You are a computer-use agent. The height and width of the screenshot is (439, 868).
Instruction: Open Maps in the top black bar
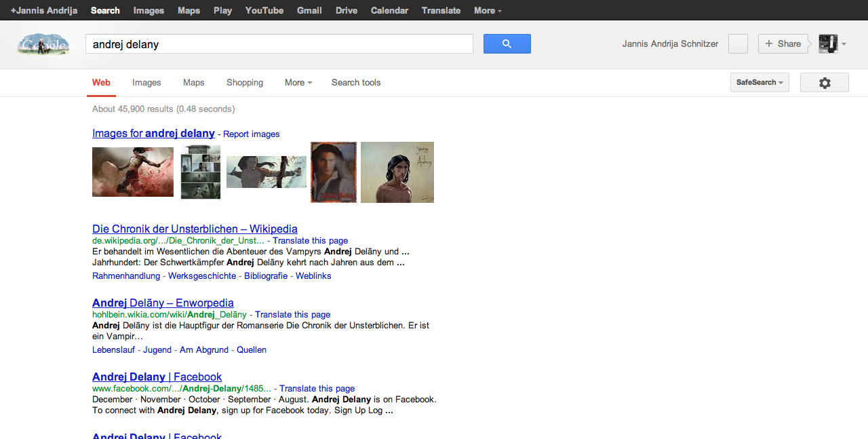click(189, 10)
